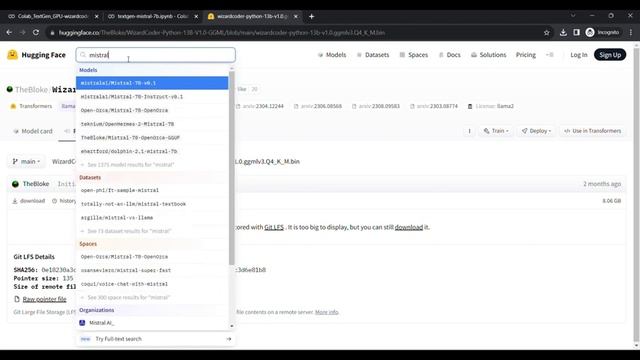
Task: Select ehartford/dolphin-2.1-mistral-7b result
Action: pyautogui.click(x=152, y=151)
